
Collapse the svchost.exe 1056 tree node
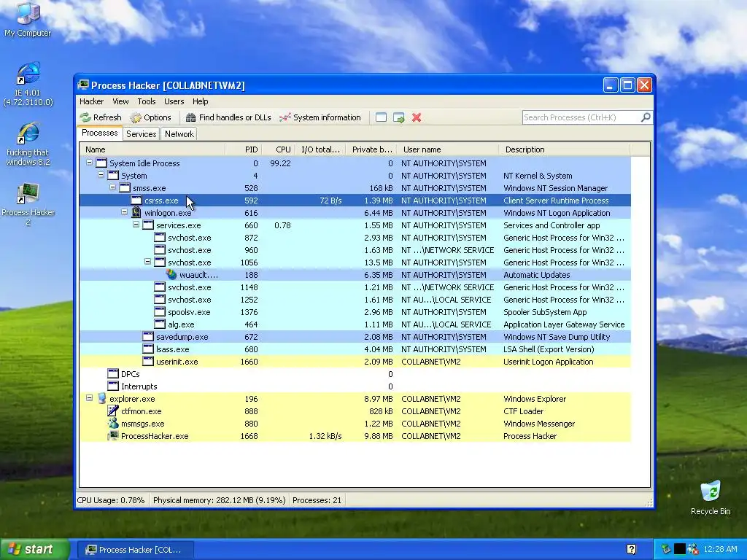pos(147,262)
